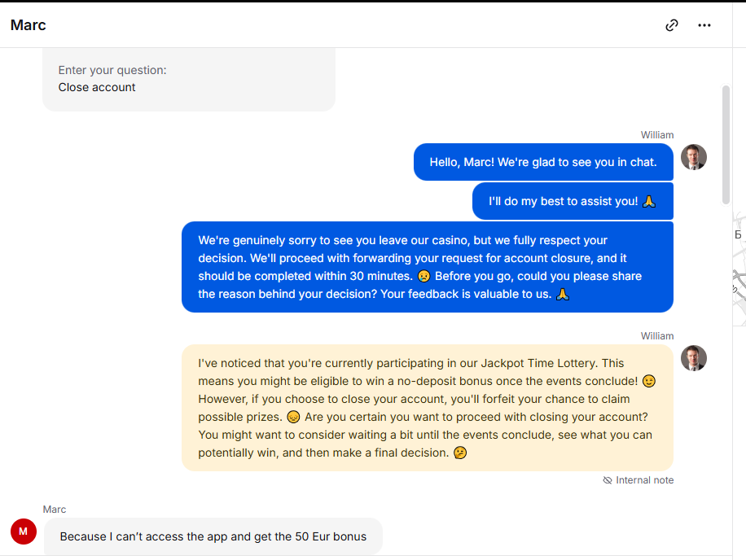Image resolution: width=746 pixels, height=560 pixels.
Task: Click William's avatar beside greeting message
Action: coord(693,157)
